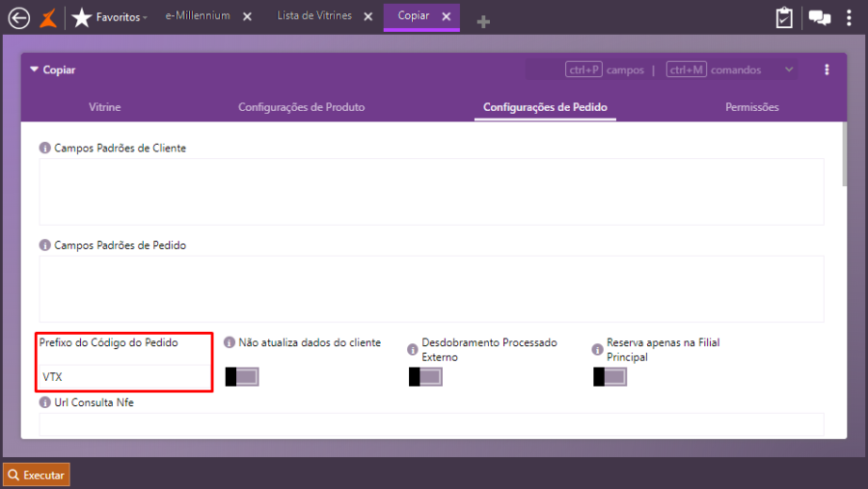Open the Favoritos dropdown
Viewport: 868px width, 489px height.
122,17
